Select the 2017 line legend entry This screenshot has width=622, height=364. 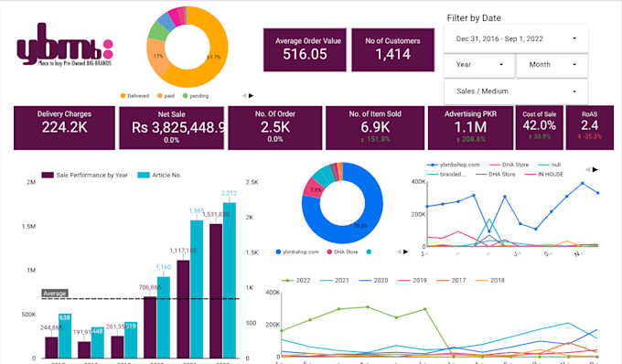point(452,281)
